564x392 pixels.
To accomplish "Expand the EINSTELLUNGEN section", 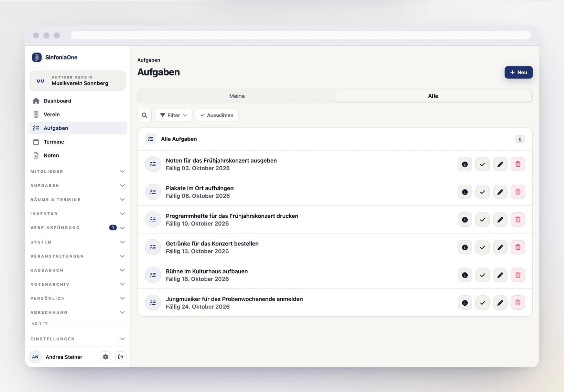I will [x=78, y=339].
